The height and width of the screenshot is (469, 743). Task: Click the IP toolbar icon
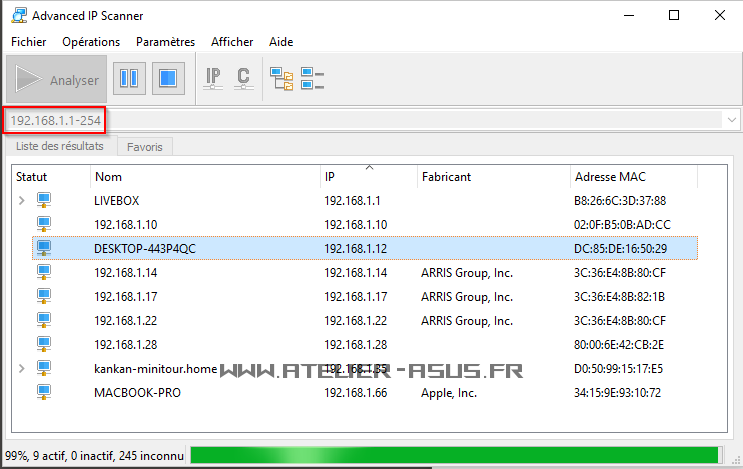tap(213, 78)
